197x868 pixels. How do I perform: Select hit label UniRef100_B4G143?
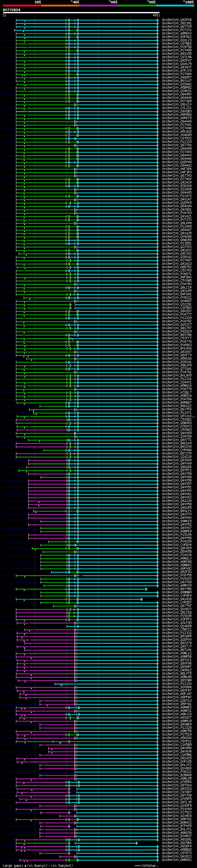click(x=177, y=443)
